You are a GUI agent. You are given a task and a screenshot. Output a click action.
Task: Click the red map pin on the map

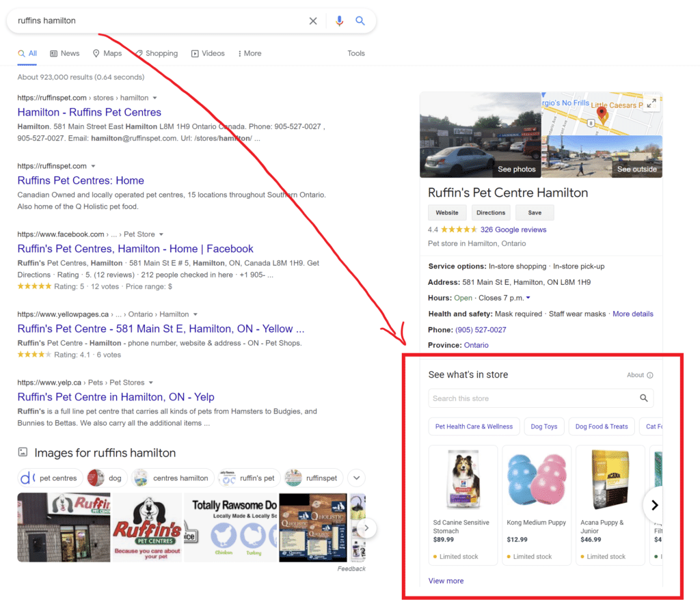[x=602, y=114]
